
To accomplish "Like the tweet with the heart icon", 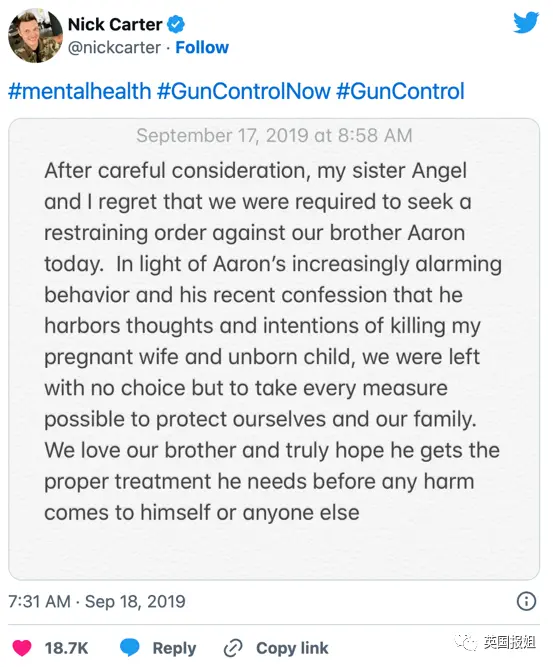I will (22, 648).
